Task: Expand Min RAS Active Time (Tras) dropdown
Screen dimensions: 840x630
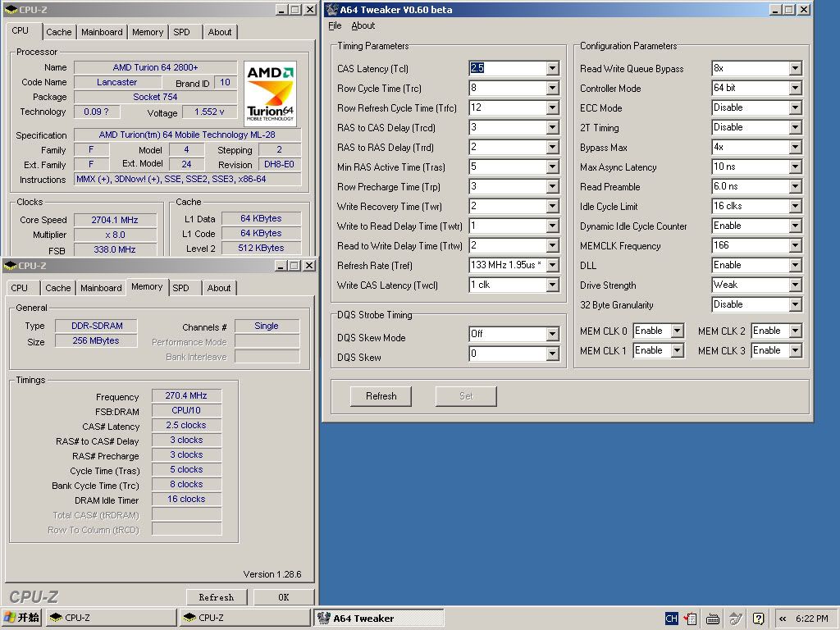Action: point(552,167)
